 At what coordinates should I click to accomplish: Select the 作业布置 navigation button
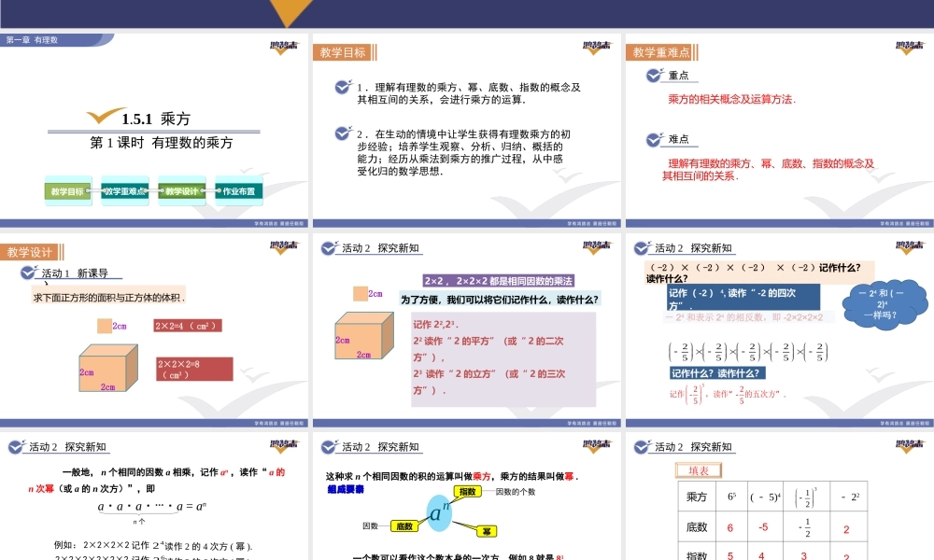tap(238, 191)
